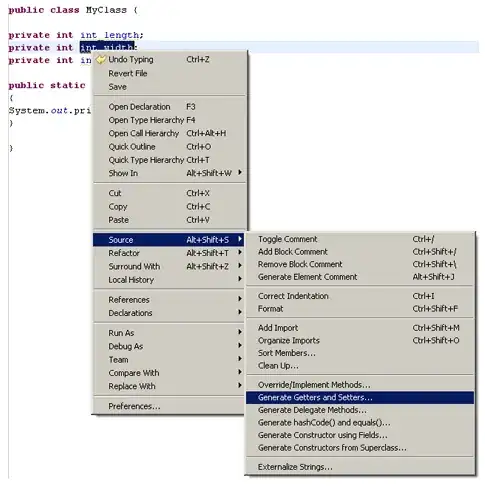Click the highlighted Source menu item

pos(169,240)
